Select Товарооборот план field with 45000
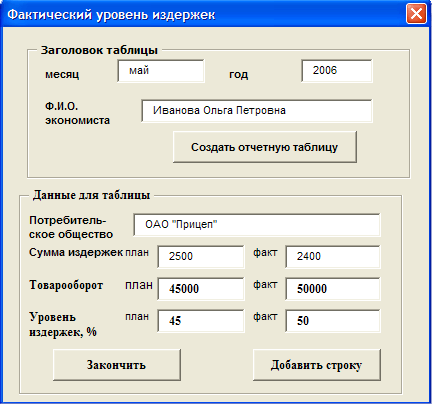 [x=201, y=289]
